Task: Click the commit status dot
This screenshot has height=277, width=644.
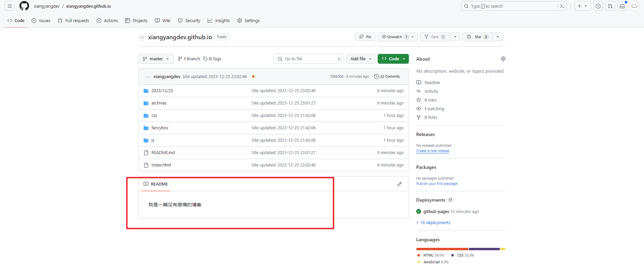Action: (x=253, y=76)
